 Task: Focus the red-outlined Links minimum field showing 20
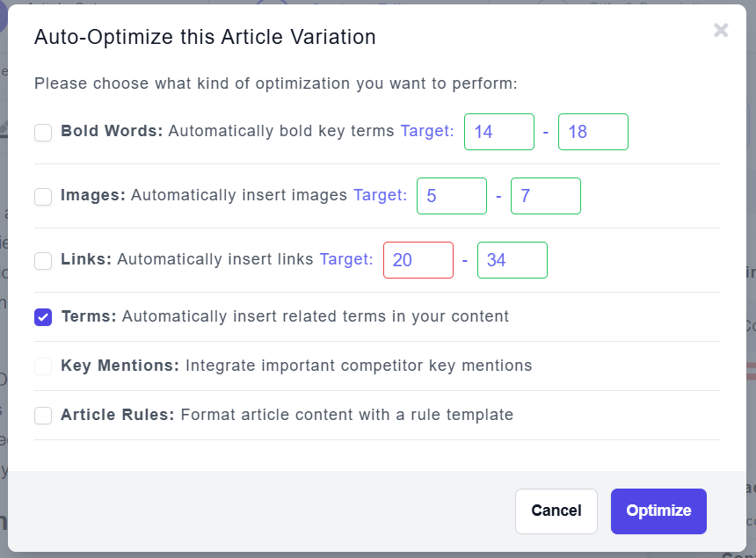(418, 260)
